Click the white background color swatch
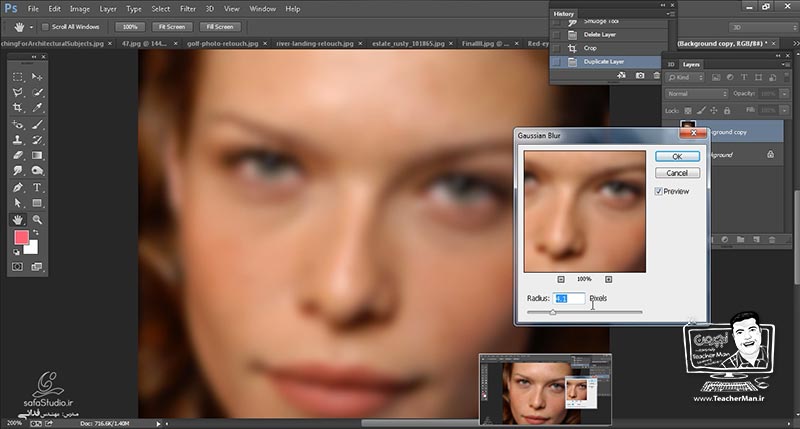Viewport: 800px width, 429px height. [x=32, y=247]
